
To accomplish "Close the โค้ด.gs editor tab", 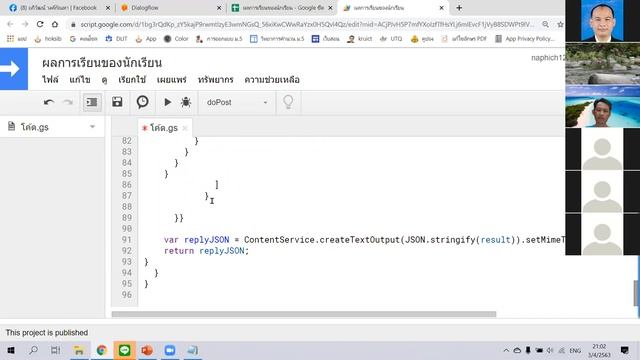I will [185, 128].
